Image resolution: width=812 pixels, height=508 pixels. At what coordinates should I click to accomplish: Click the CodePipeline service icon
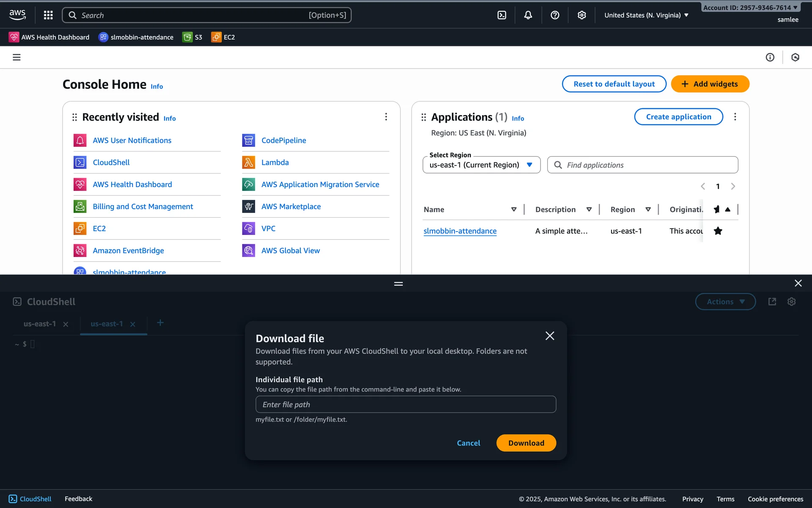[x=248, y=140]
